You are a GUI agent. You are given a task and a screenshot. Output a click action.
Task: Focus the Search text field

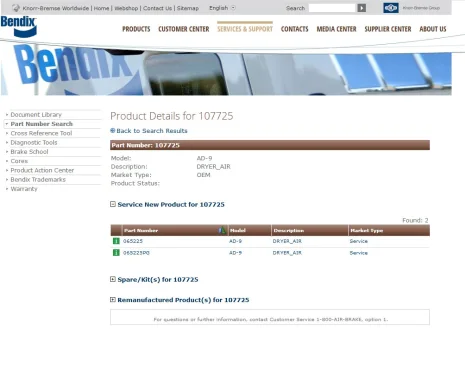click(x=332, y=8)
